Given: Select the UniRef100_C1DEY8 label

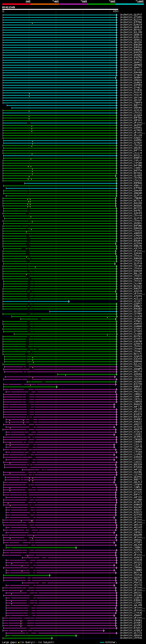Looking at the screenshot, I should pyautogui.click(x=131, y=598).
